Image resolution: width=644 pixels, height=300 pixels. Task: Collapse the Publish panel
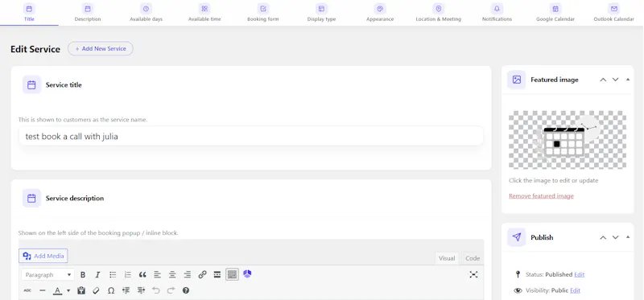pyautogui.click(x=628, y=237)
